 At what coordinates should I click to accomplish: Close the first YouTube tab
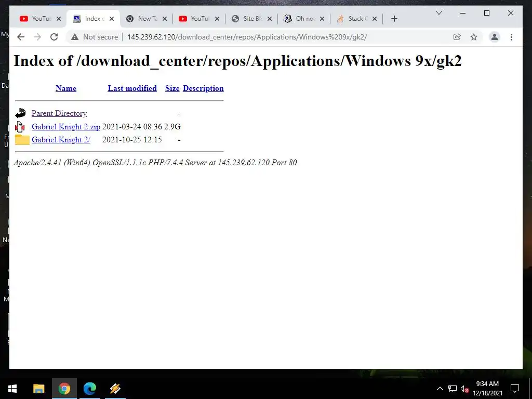[x=59, y=19]
